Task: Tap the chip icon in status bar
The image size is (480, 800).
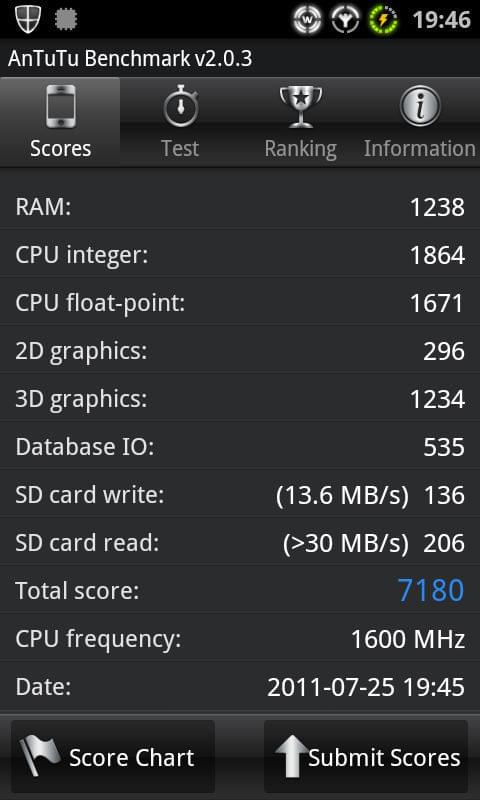Action: pyautogui.click(x=66, y=19)
